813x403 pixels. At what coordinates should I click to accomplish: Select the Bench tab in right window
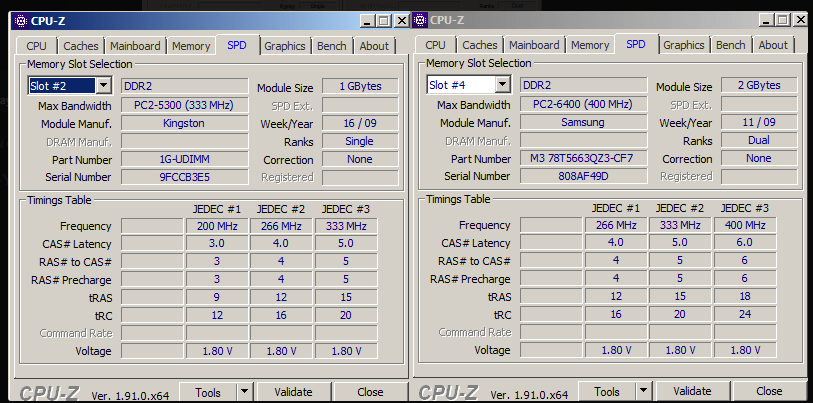(x=730, y=45)
